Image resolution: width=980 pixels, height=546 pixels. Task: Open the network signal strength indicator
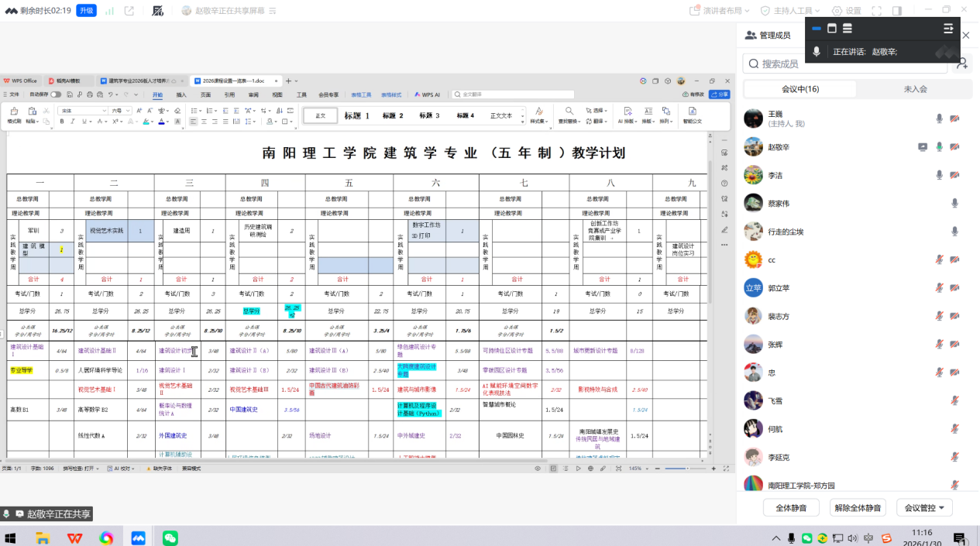(109, 11)
